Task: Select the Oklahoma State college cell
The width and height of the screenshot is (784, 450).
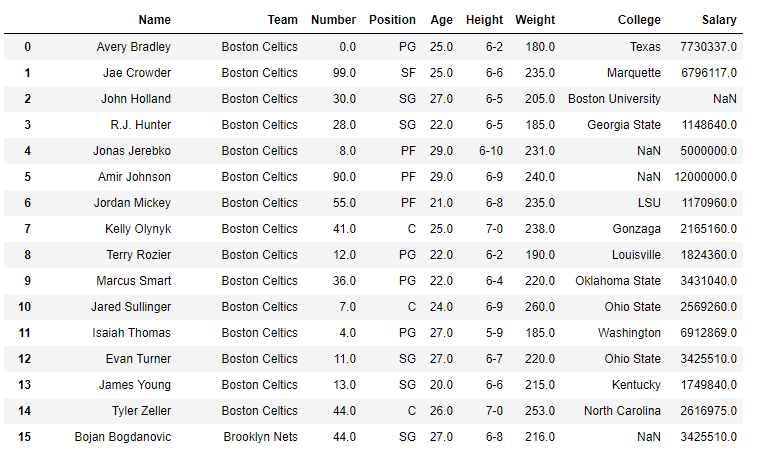Action: pos(618,281)
